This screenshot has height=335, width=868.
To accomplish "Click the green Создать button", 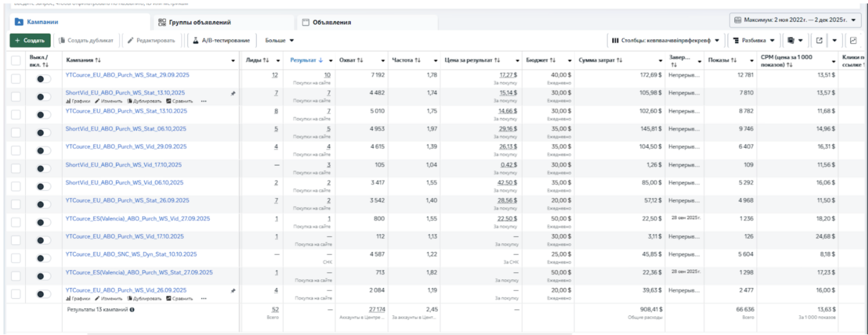I will click(30, 40).
